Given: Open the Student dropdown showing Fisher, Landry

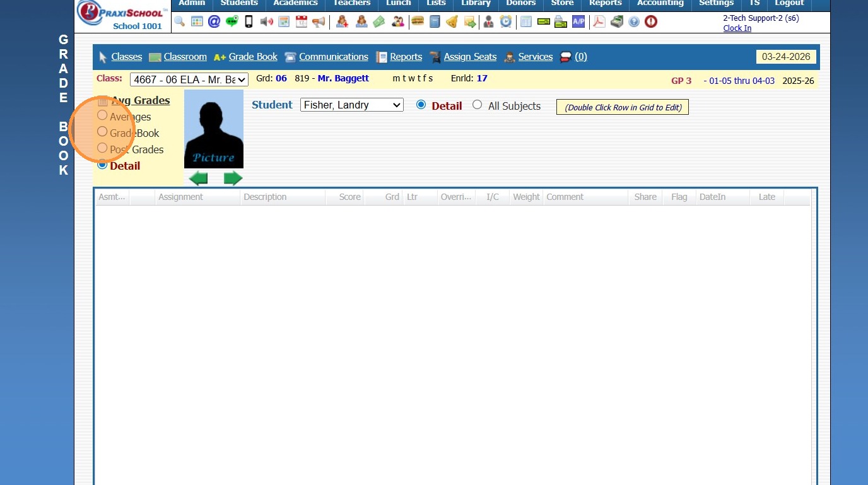Looking at the screenshot, I should [x=352, y=105].
